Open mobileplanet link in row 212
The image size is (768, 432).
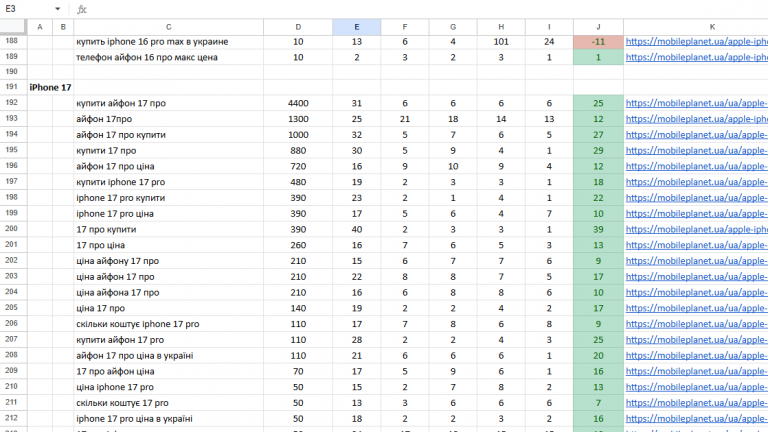696,419
